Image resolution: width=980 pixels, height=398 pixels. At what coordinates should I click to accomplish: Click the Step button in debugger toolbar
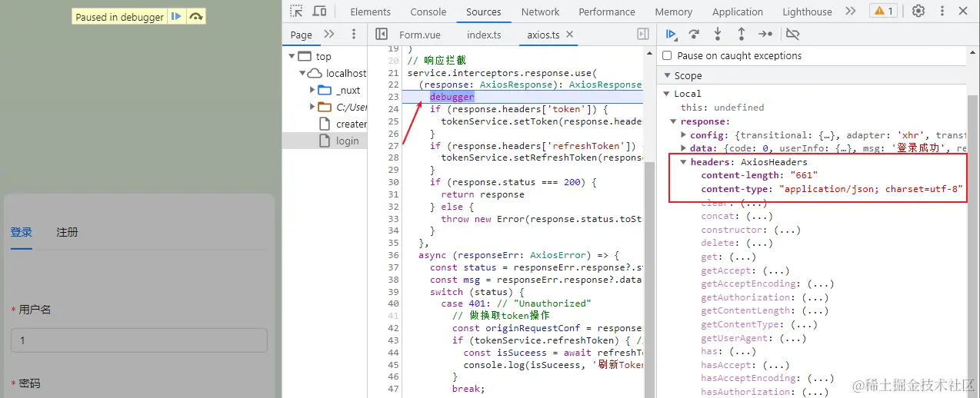(765, 34)
